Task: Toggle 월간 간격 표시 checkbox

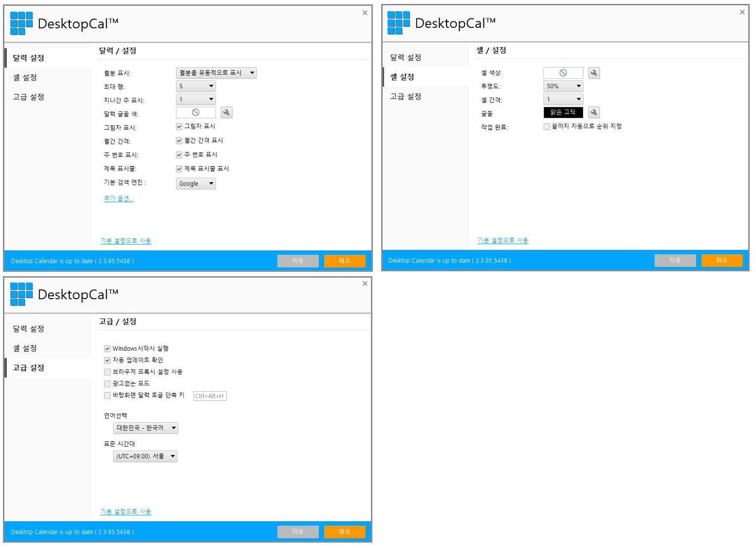Action: click(x=179, y=141)
